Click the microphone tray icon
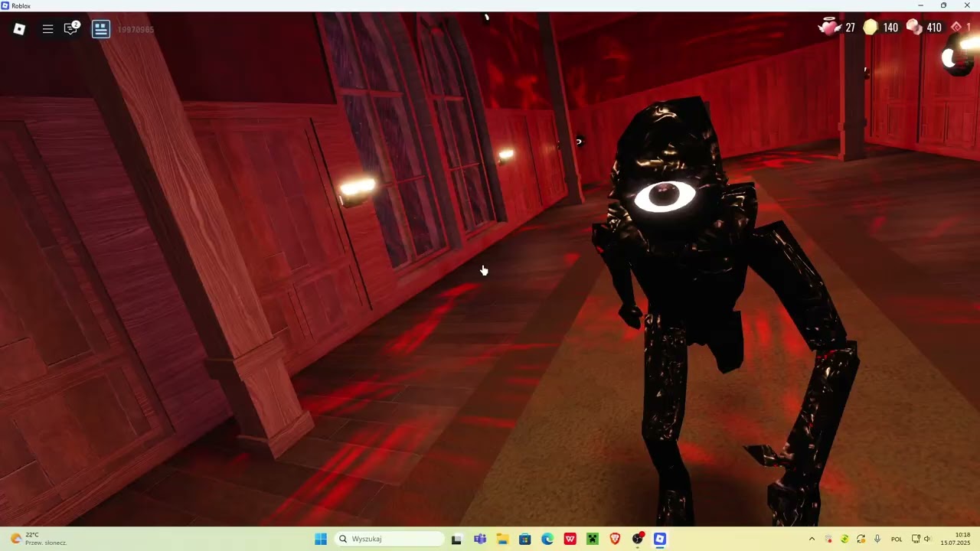 point(877,539)
